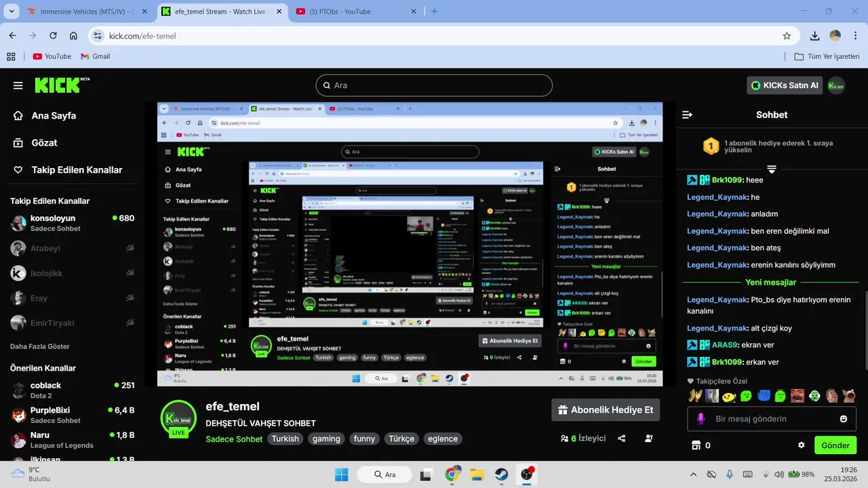Open konsoloyun channel in sidebar
The image size is (868, 488).
pos(72,223)
